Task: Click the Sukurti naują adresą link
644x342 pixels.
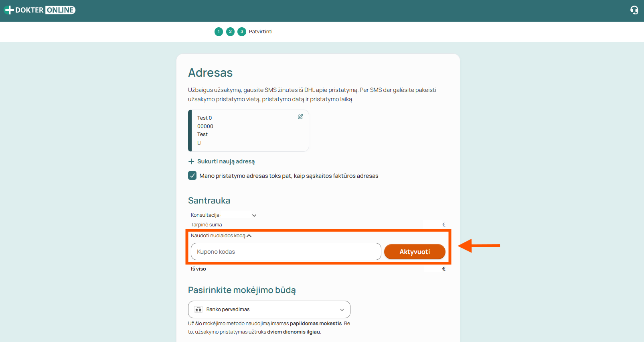Action: coord(226,161)
